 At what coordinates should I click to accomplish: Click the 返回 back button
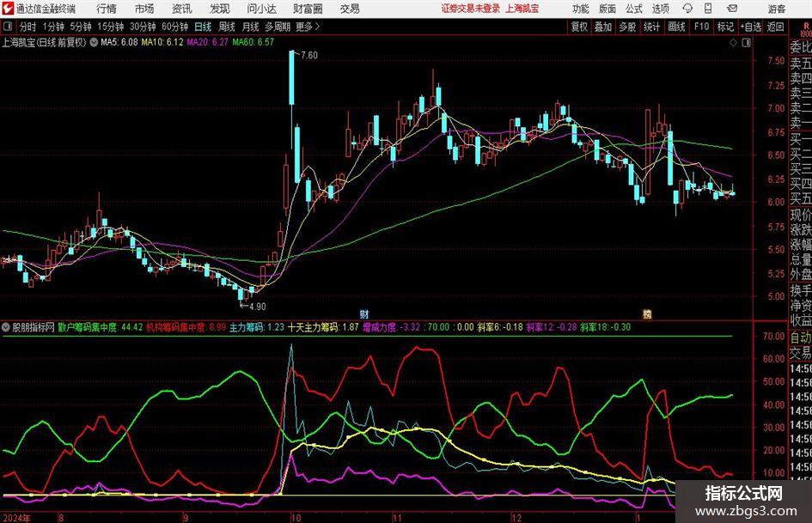(x=776, y=27)
